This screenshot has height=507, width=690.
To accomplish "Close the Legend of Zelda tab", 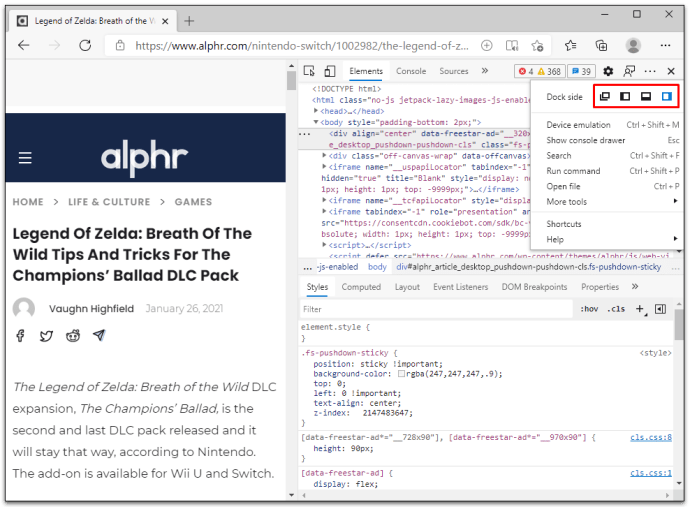I will 165,21.
